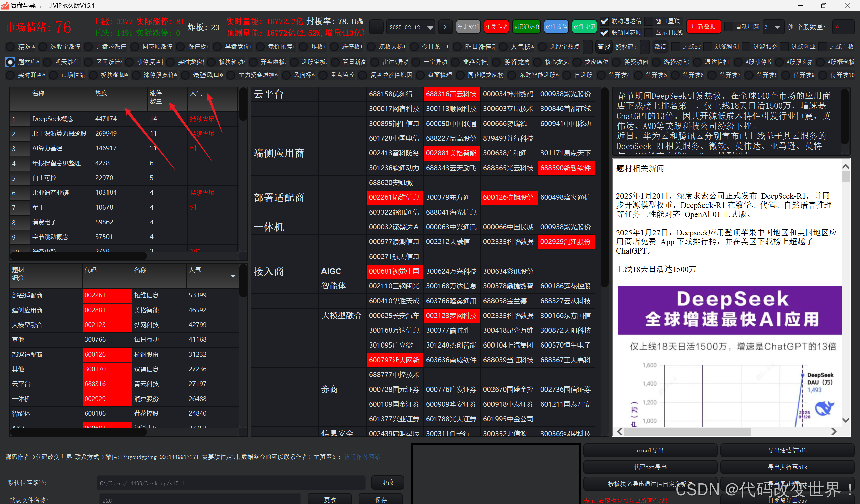This screenshot has height=504, width=860.
Task: Select the 市场情绪 radio option
Action: [53, 75]
